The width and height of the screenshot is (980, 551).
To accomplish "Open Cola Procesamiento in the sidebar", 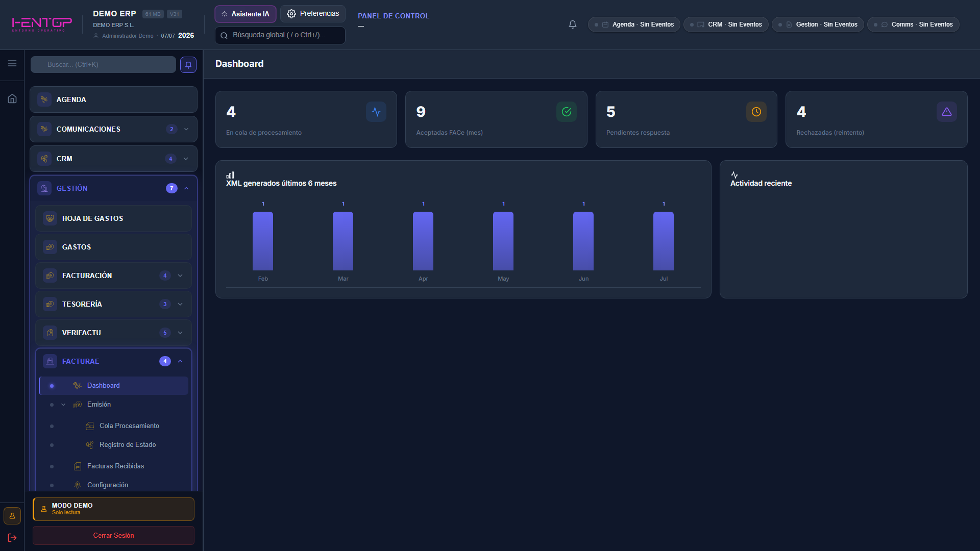I will coord(113,426).
